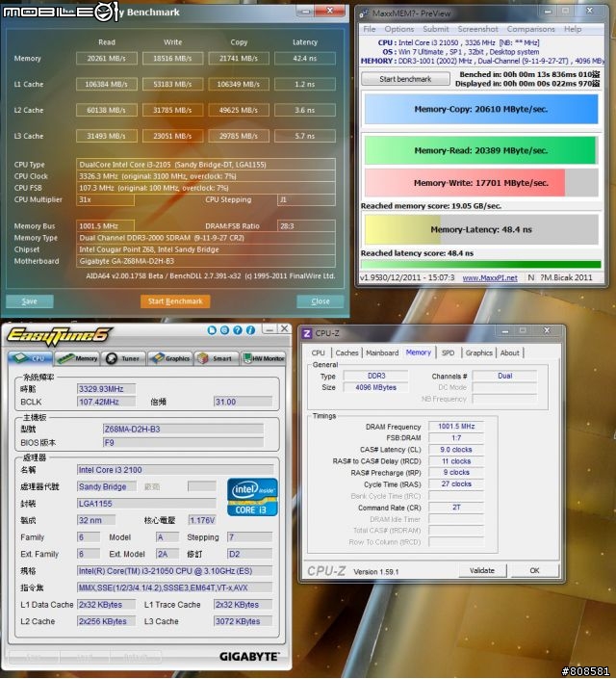616x679 pixels.
Task: Click the Memory-Write red result bar
Action: 481,183
